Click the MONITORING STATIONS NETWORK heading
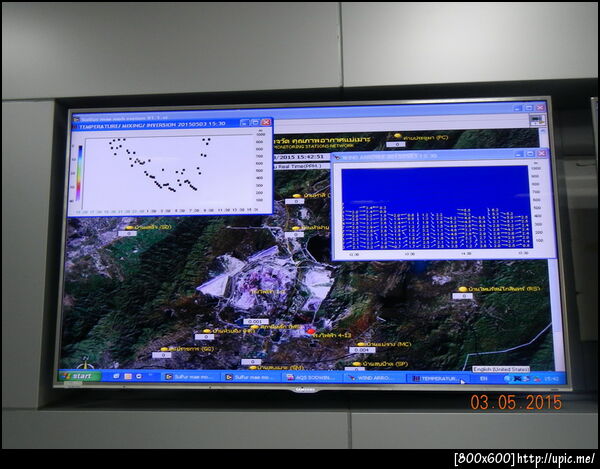600x469 pixels. pos(314,146)
